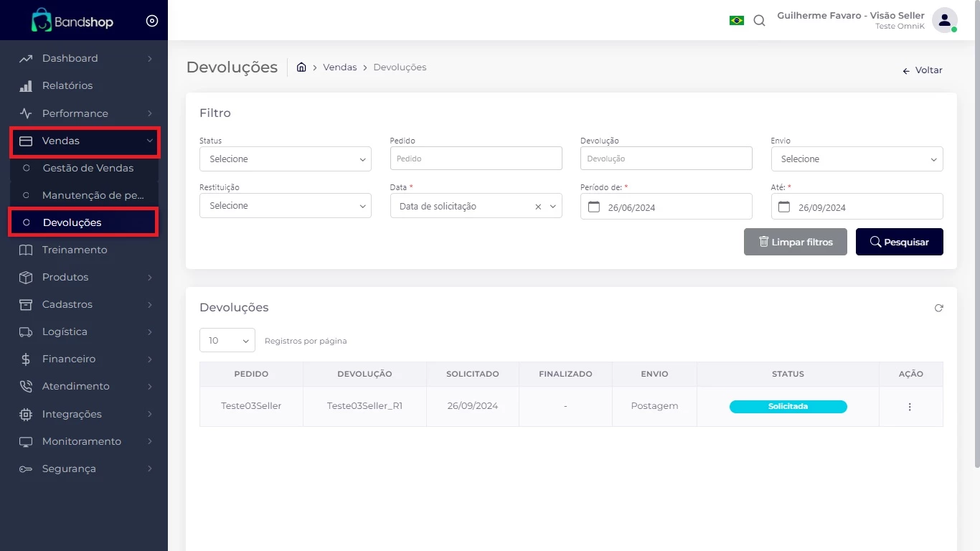Toggle the sidebar pin circle icon
980x551 pixels.
[152, 21]
